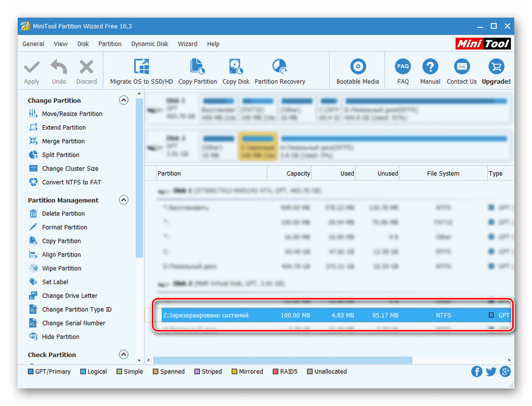The height and width of the screenshot is (406, 532).
Task: Click the GPT/Primary legend color box
Action: (x=30, y=371)
